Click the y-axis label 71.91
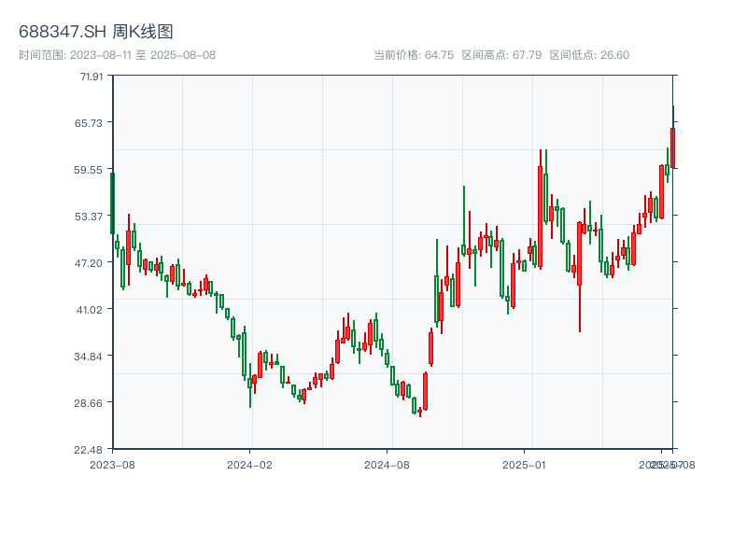The height and width of the screenshot is (560, 747). (92, 77)
